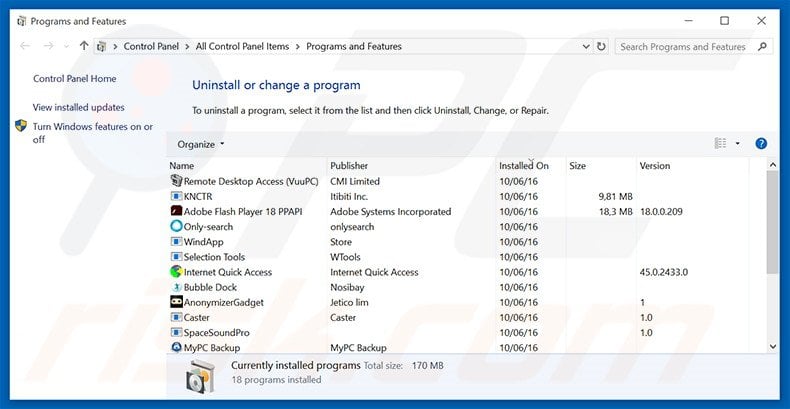Click the vertical scrollbar thumb

point(772,222)
